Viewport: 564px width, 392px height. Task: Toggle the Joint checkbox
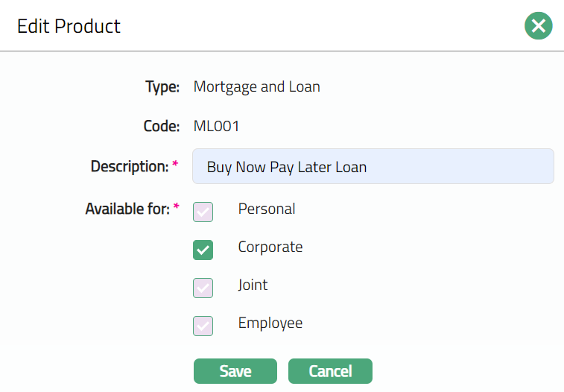203,288
